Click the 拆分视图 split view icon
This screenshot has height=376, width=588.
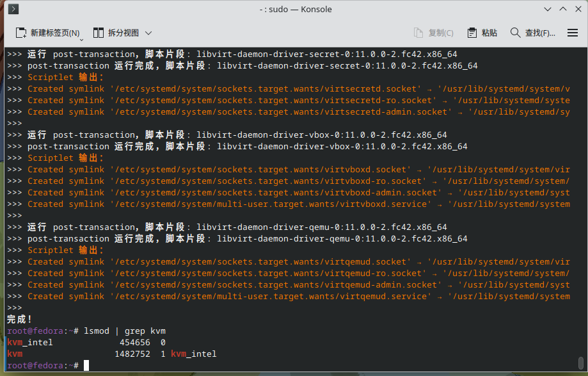tap(99, 33)
